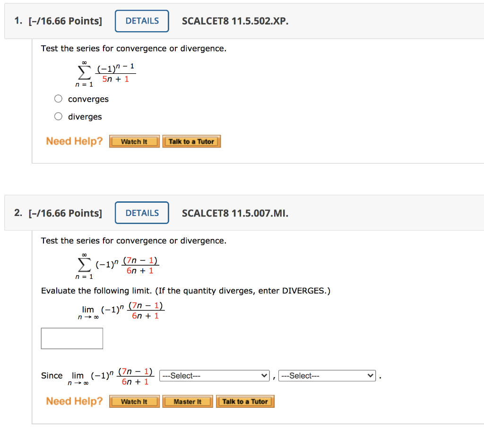Viewport: 484px width, 448px height.
Task: Open DETAILS for problem 2
Action: [x=141, y=213]
